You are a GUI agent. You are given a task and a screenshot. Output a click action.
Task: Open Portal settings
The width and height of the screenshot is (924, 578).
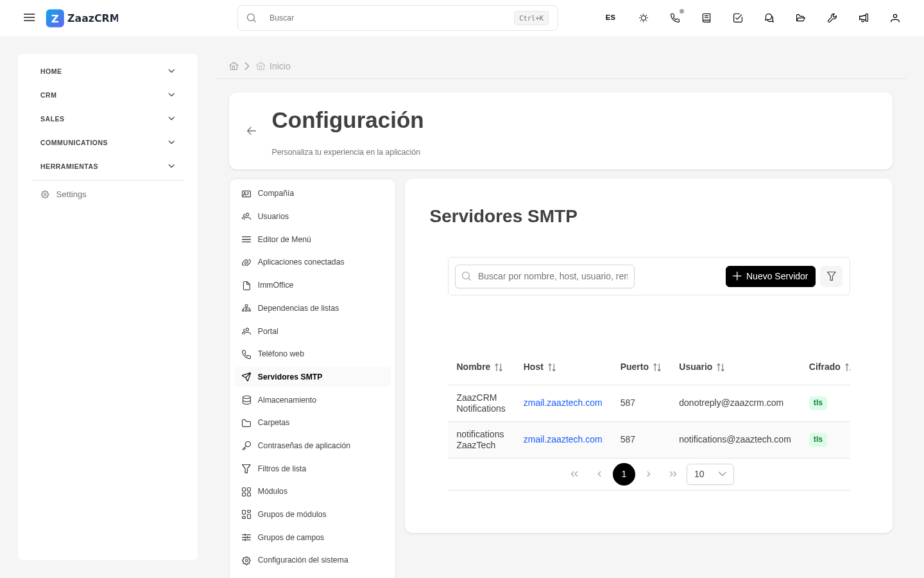[x=312, y=331]
